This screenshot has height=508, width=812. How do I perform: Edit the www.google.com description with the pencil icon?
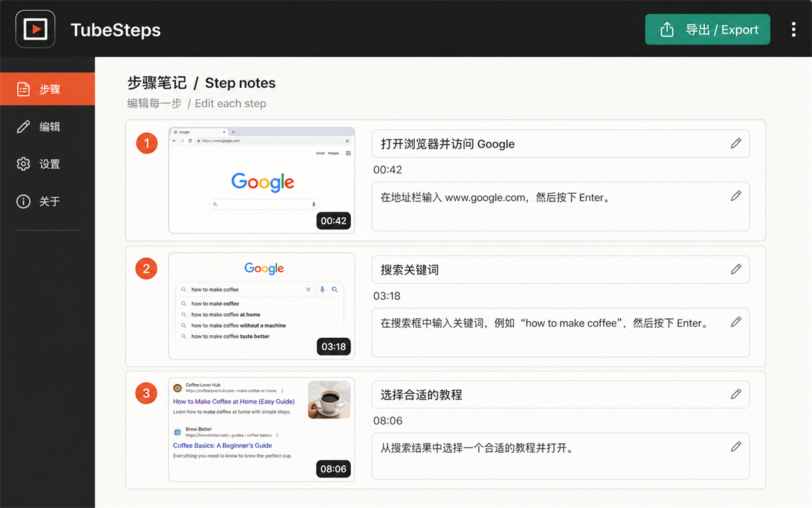736,196
